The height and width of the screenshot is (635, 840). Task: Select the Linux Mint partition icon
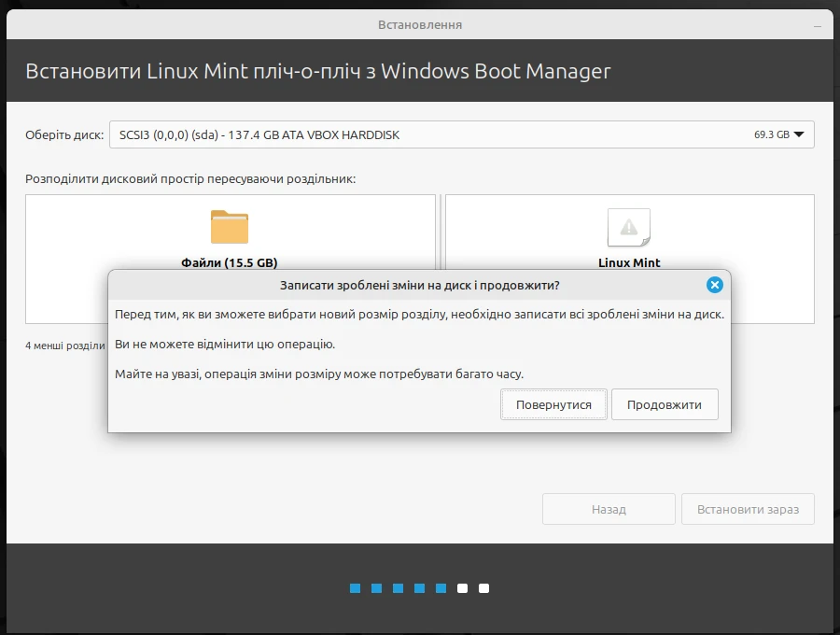coord(629,227)
